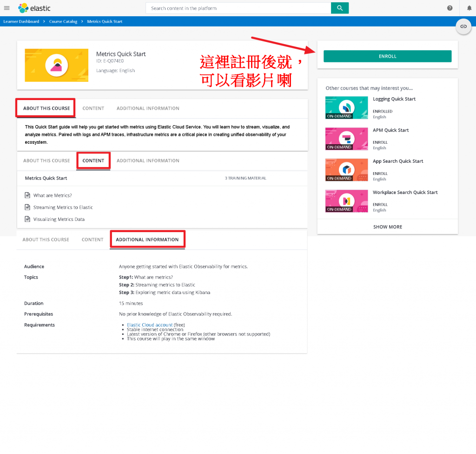The image size is (476, 454).
Task: Click the green ENROLL button
Action: coord(387,56)
